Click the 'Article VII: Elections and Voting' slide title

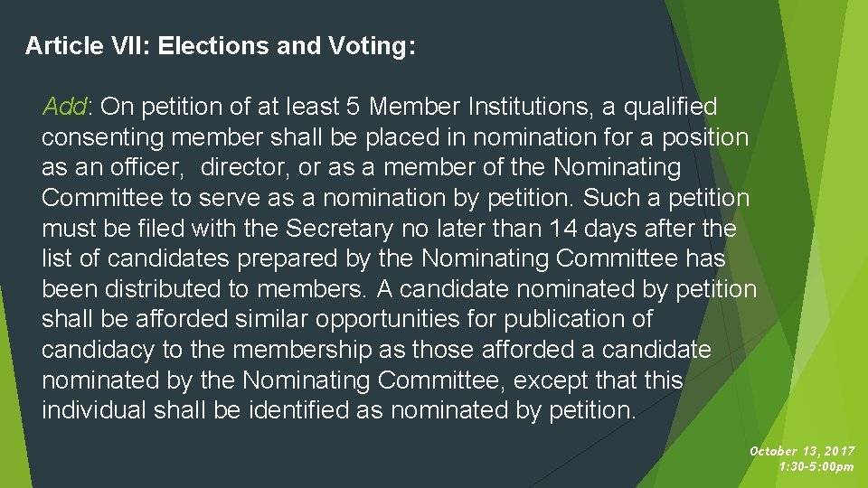pos(221,46)
